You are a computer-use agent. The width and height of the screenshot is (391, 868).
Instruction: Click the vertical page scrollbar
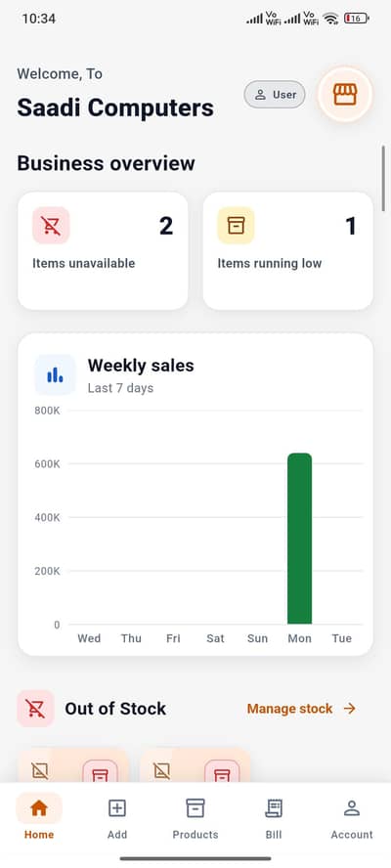point(383,178)
